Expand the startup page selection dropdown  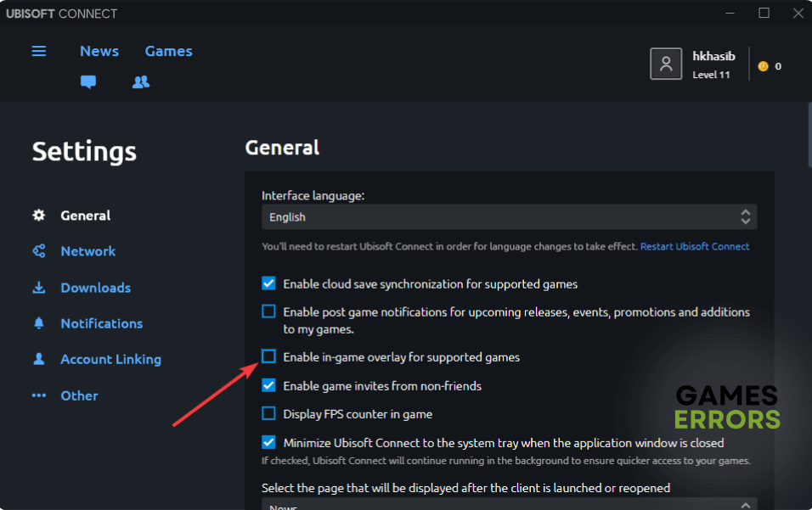509,503
